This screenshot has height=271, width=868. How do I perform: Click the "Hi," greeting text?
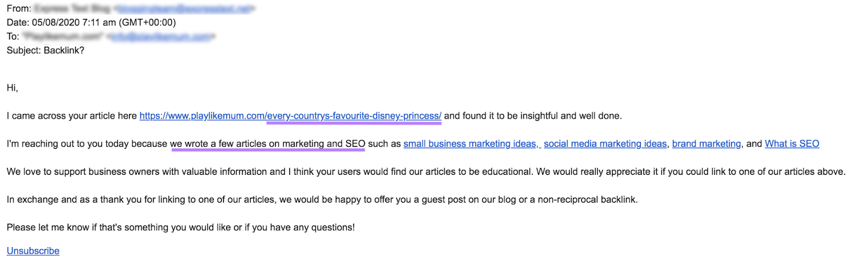click(x=12, y=88)
